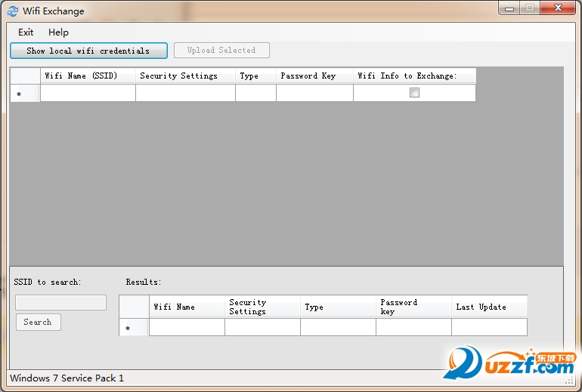This screenshot has height=392, width=582.
Task: Click the Password key header in Results grid
Action: pos(413,307)
